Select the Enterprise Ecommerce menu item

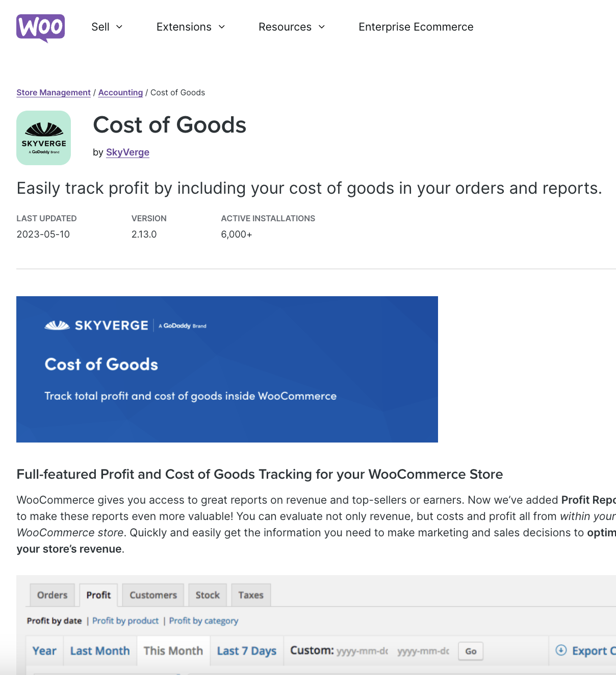point(416,27)
